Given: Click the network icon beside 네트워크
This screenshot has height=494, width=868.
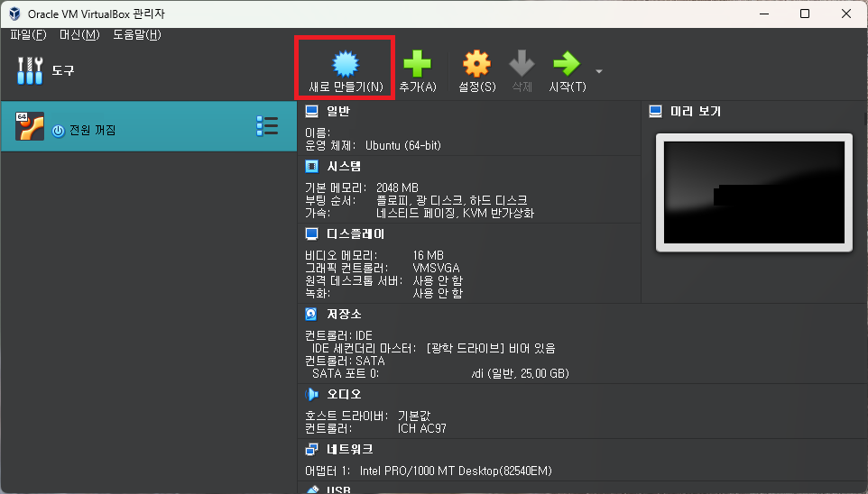Looking at the screenshot, I should pos(311,449).
